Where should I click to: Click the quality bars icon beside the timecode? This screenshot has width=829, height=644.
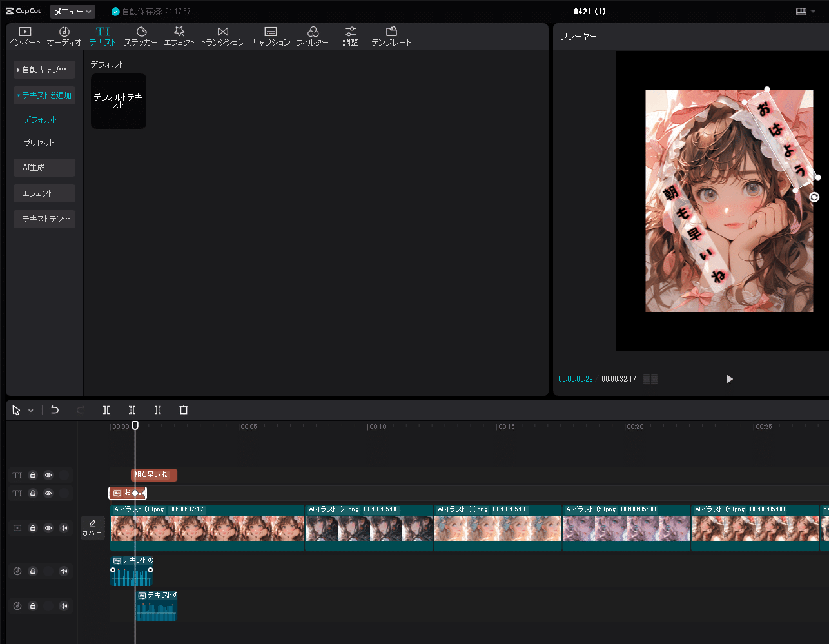pyautogui.click(x=650, y=379)
